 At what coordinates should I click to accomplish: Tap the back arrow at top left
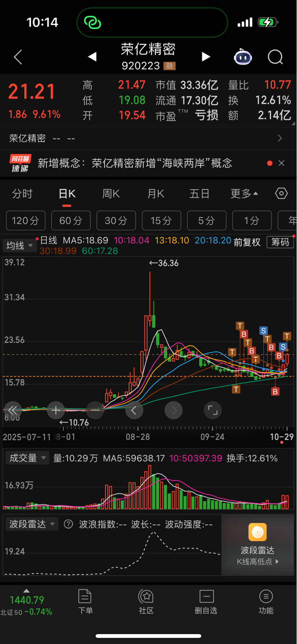click(x=18, y=57)
